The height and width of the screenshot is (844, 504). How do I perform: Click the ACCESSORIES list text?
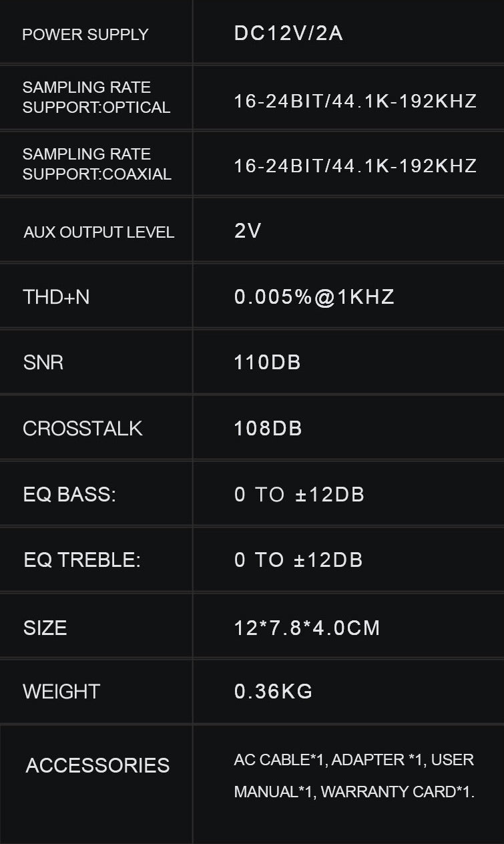coord(354,776)
